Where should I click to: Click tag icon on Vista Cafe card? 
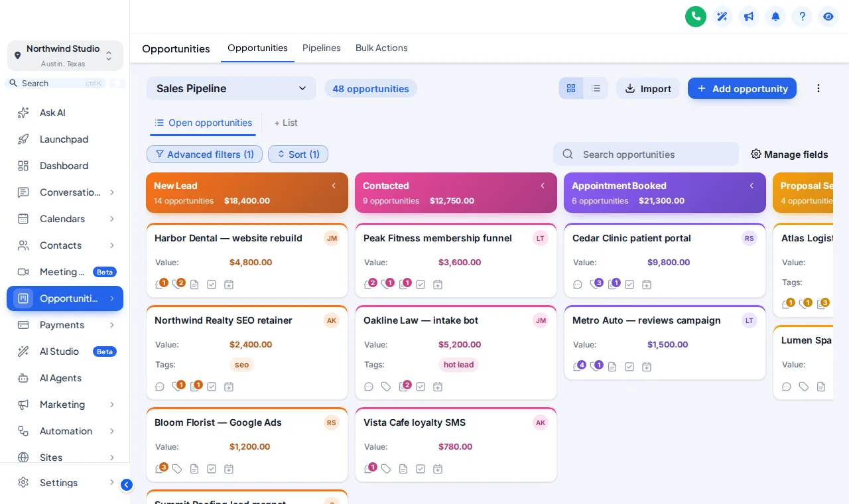pos(386,469)
